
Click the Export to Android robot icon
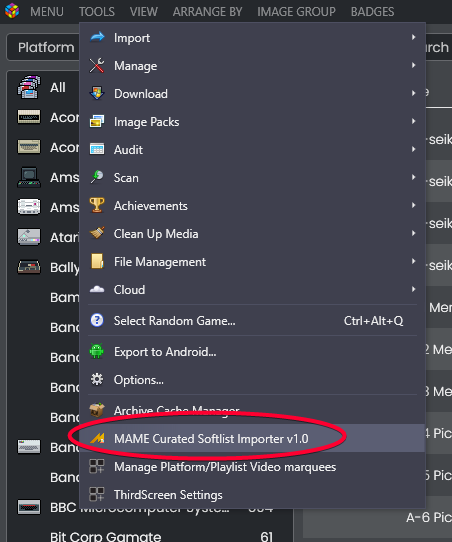[x=97, y=351]
